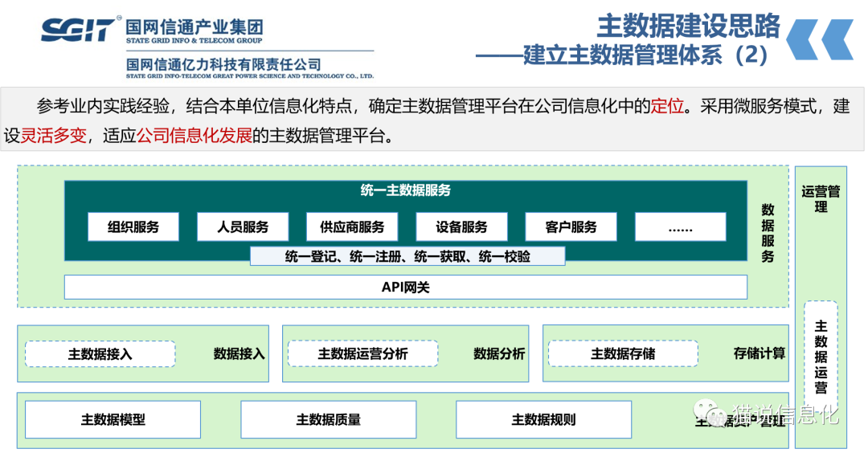This screenshot has height=453, width=868.
Task: Click the 客户服务 box
Action: point(571,227)
